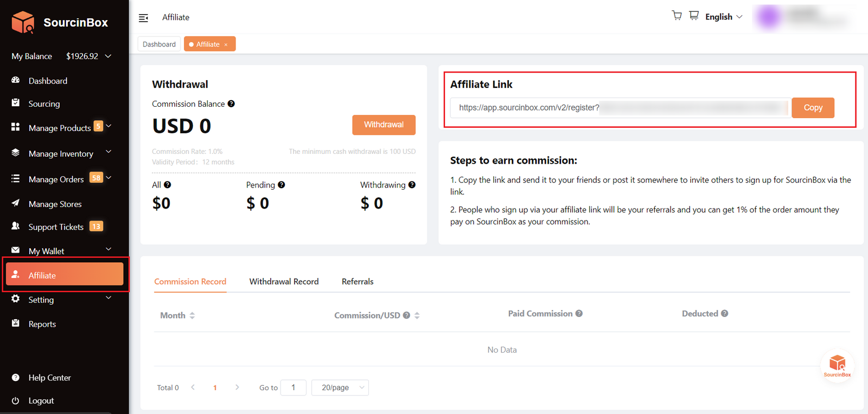This screenshot has width=868, height=414.
Task: Open the floating SourcinBox chat widget
Action: click(837, 365)
